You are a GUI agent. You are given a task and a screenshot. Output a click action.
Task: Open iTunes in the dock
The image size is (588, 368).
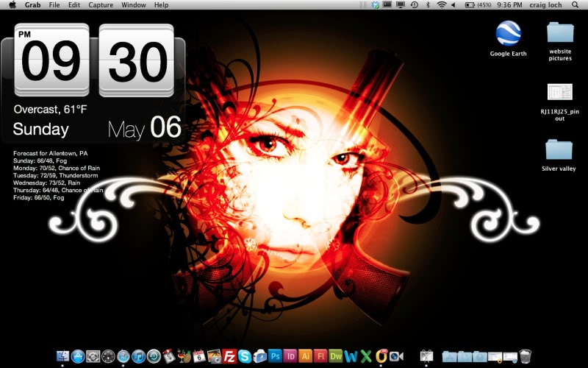138,356
